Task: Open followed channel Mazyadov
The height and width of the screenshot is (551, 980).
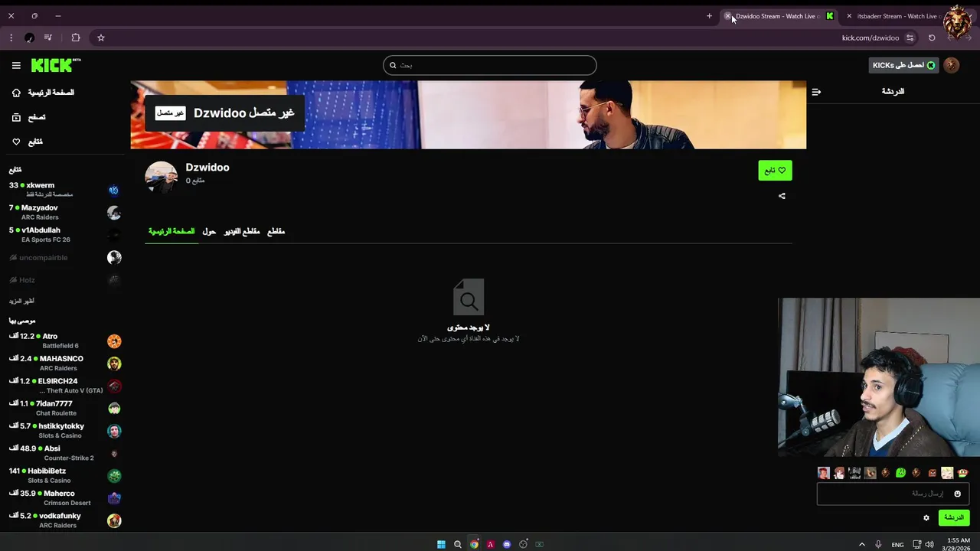Action: pos(64,212)
